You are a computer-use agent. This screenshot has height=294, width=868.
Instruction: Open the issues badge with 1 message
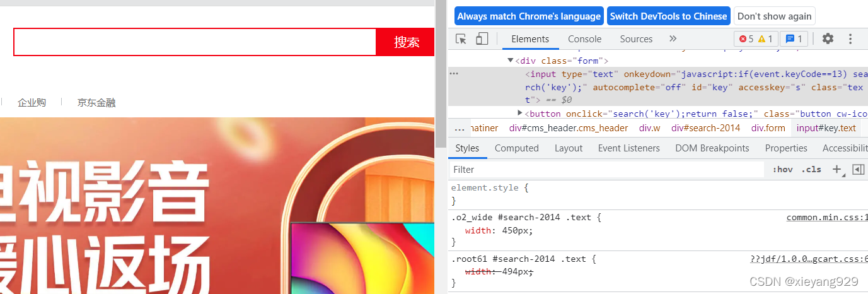tap(794, 39)
